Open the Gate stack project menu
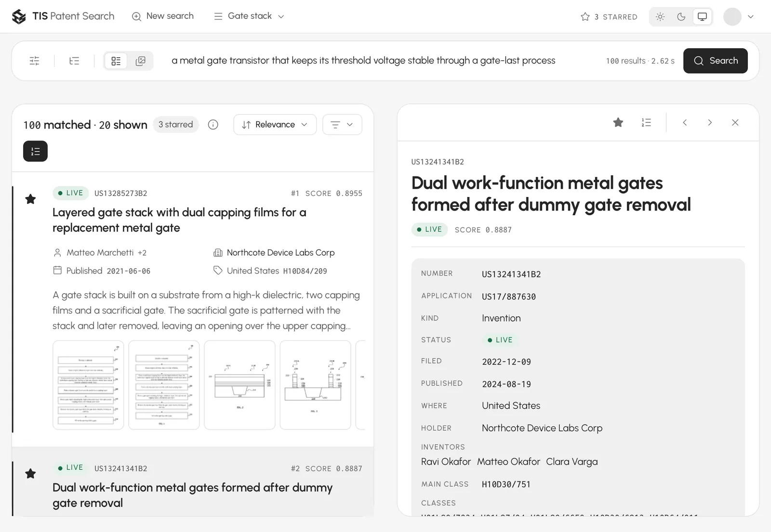Image resolution: width=771 pixels, height=532 pixels. 249,16
